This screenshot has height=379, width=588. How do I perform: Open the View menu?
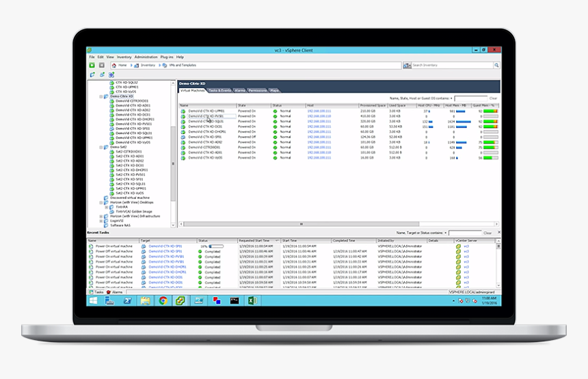pyautogui.click(x=110, y=57)
